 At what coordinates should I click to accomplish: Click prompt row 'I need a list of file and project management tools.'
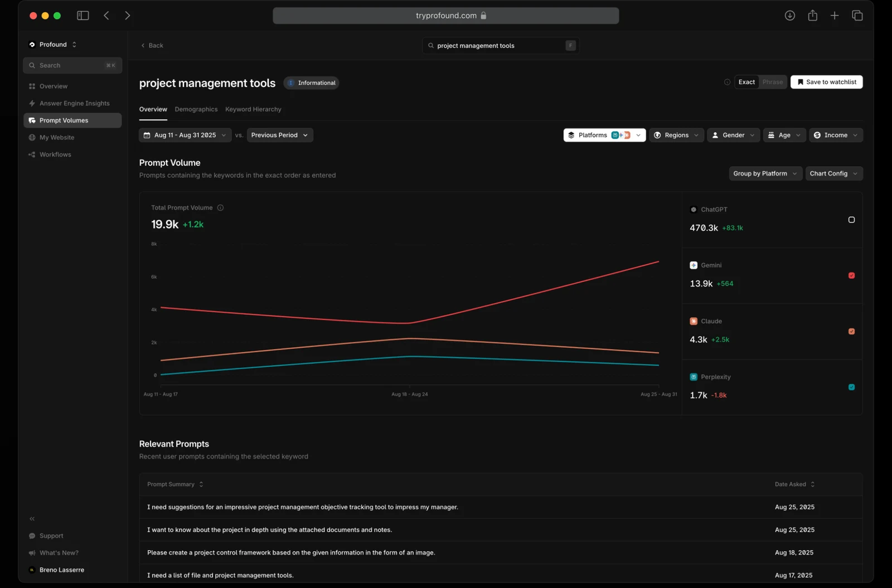[x=501, y=575]
